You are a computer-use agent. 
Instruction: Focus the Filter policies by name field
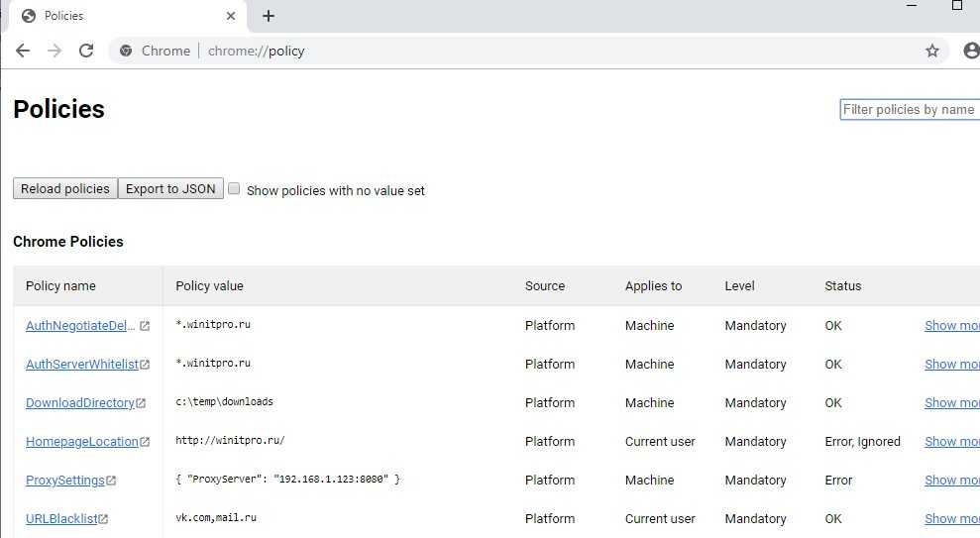(910, 109)
